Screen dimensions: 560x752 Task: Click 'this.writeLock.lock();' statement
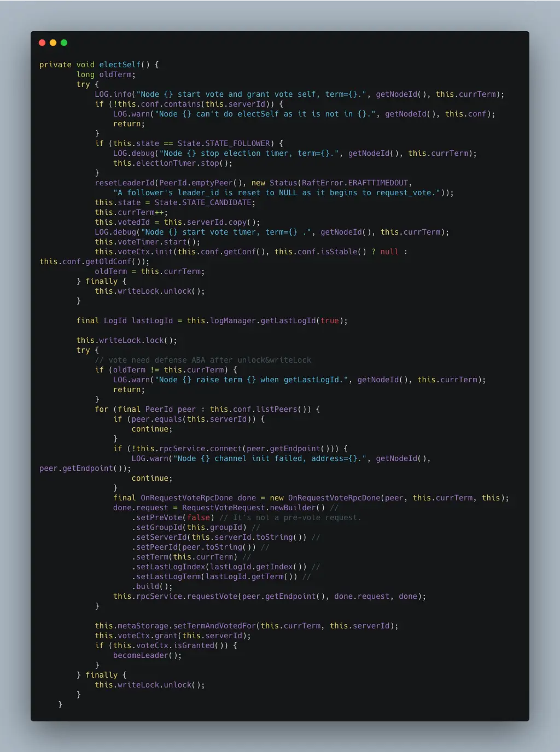pyautogui.click(x=127, y=340)
